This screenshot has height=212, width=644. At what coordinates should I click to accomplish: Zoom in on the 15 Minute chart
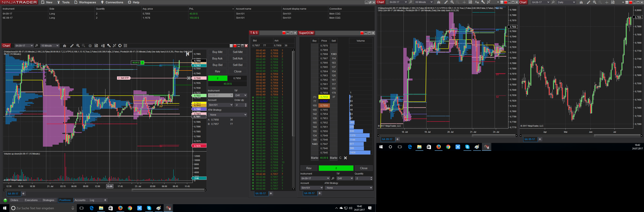click(x=78, y=46)
